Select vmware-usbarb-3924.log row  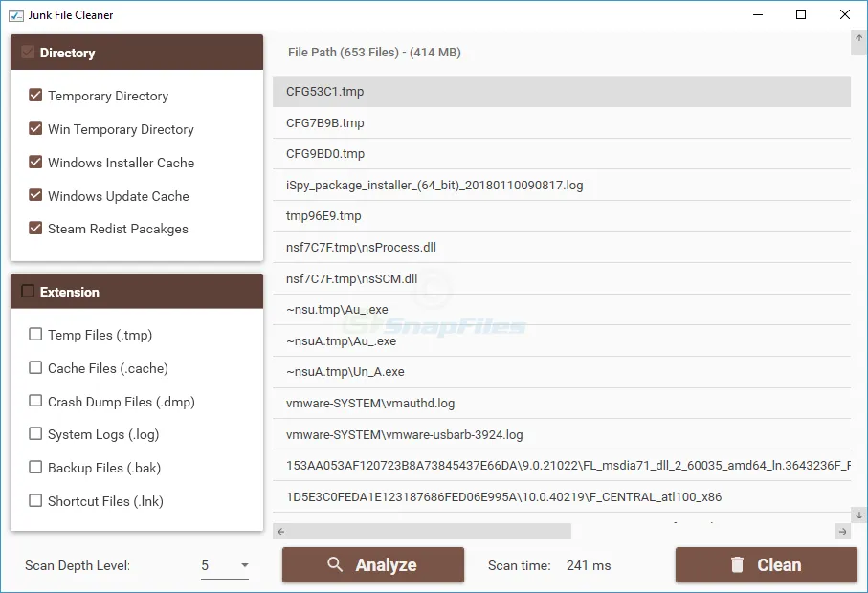tap(562, 434)
